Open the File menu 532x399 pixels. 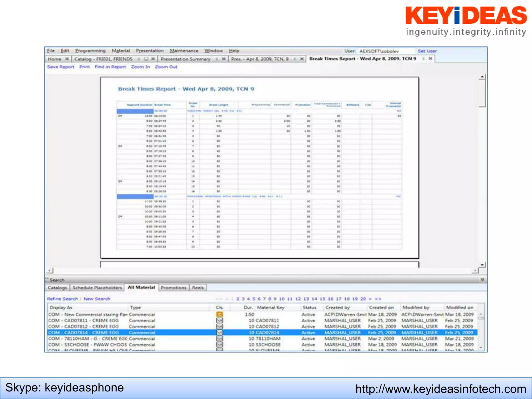[51, 51]
